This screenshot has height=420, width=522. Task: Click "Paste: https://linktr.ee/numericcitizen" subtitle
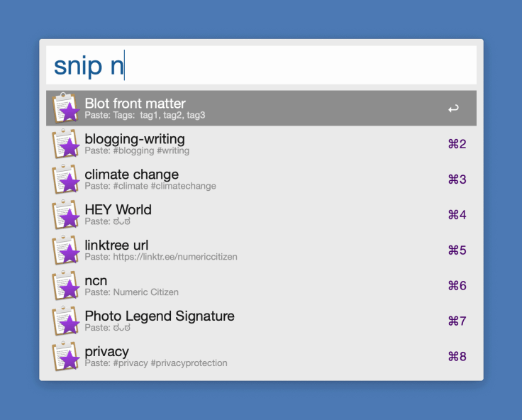click(x=161, y=257)
